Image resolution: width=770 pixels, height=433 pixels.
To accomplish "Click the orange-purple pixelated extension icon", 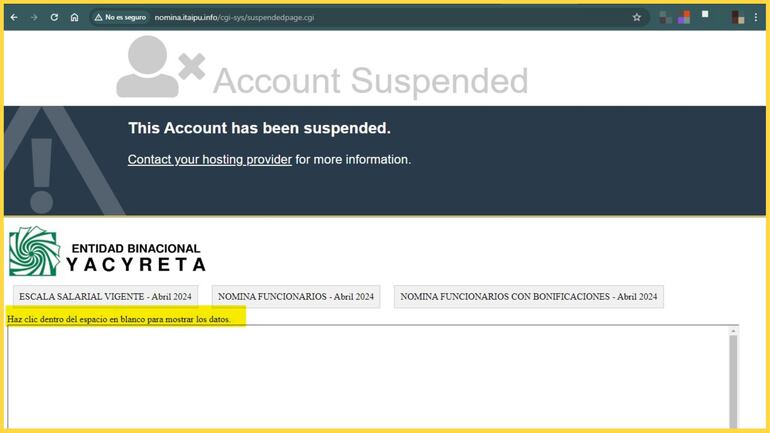I will [x=684, y=17].
